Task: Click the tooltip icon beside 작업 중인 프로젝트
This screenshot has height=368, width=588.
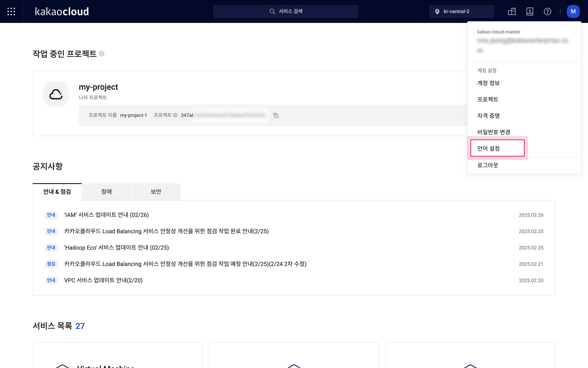Action: 102,54
